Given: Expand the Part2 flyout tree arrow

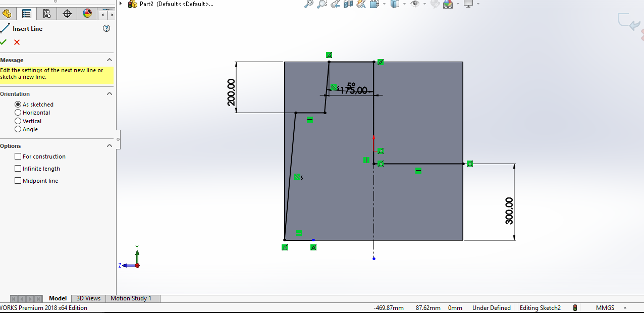Looking at the screenshot, I should tap(121, 4).
